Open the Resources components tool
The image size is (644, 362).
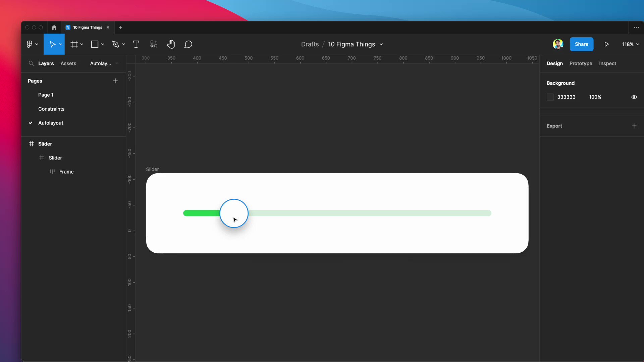pyautogui.click(x=154, y=44)
